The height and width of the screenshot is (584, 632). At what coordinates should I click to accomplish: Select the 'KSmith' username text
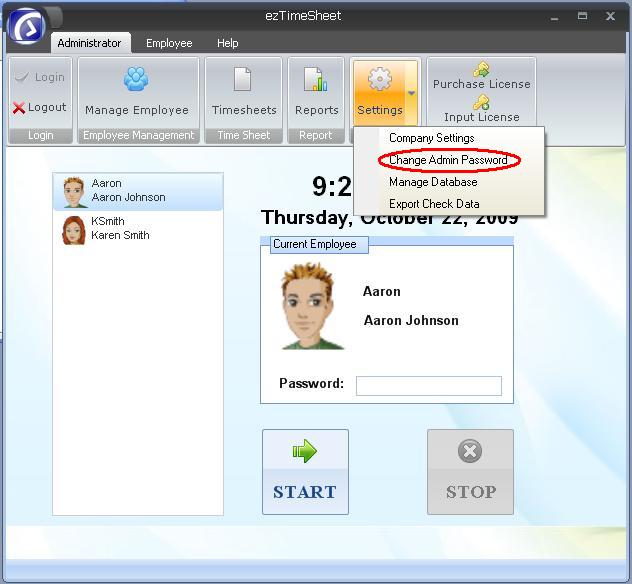click(x=108, y=221)
